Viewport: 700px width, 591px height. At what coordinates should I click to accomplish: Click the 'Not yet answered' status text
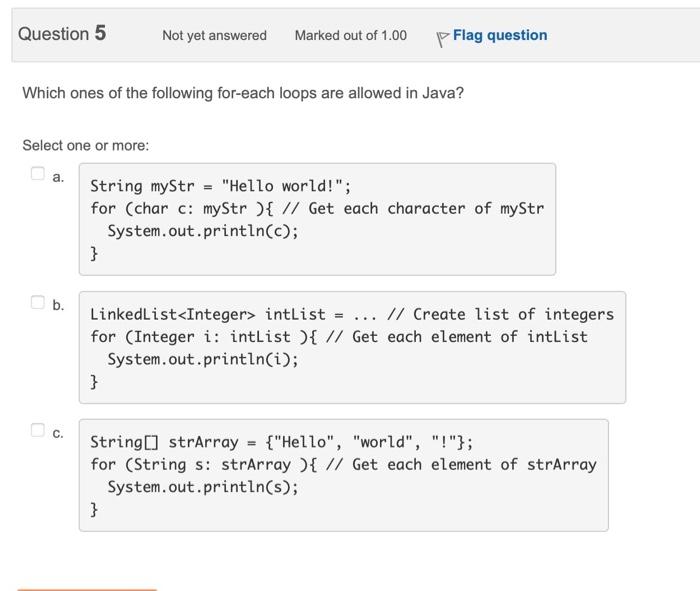(214, 35)
